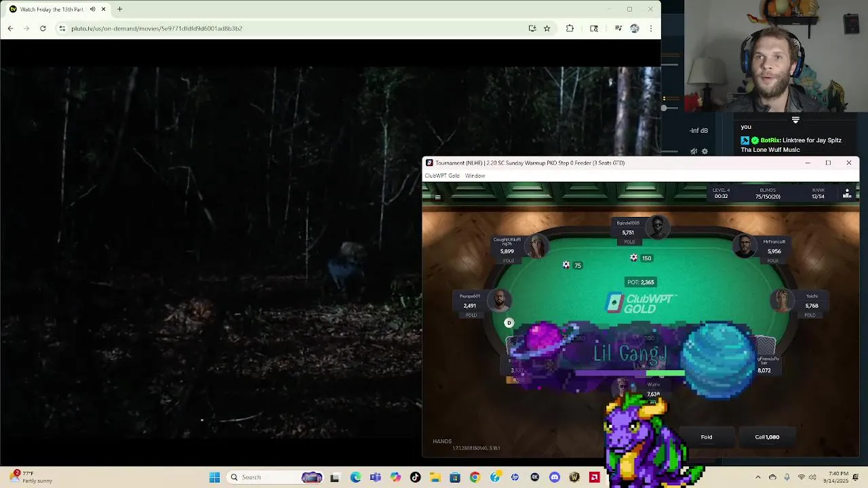Open tournament leaderboard podium icon

[x=847, y=194]
